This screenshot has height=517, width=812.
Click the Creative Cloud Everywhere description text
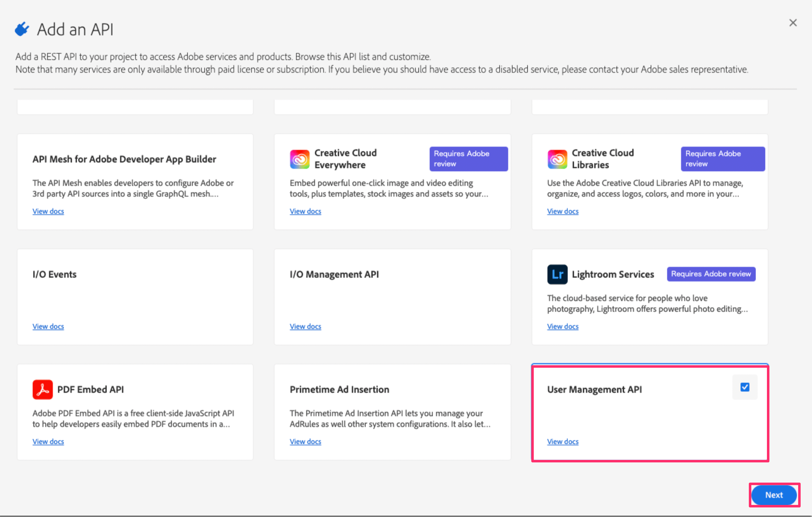coord(389,188)
